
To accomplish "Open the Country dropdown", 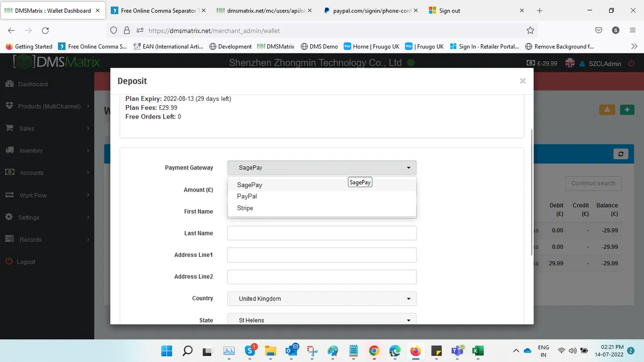I will (322, 299).
